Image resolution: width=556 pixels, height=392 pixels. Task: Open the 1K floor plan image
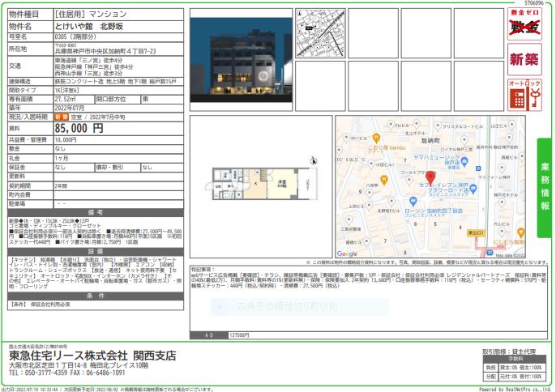point(262,184)
